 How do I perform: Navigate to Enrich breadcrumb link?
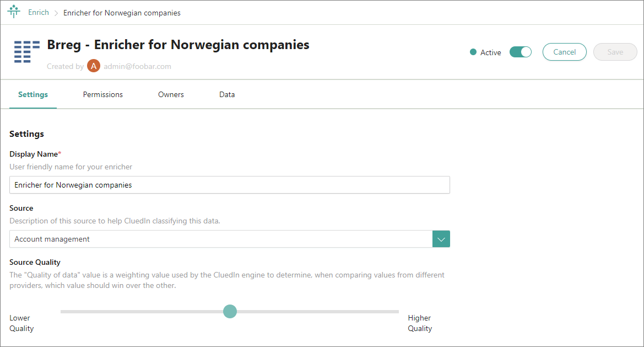pos(39,12)
